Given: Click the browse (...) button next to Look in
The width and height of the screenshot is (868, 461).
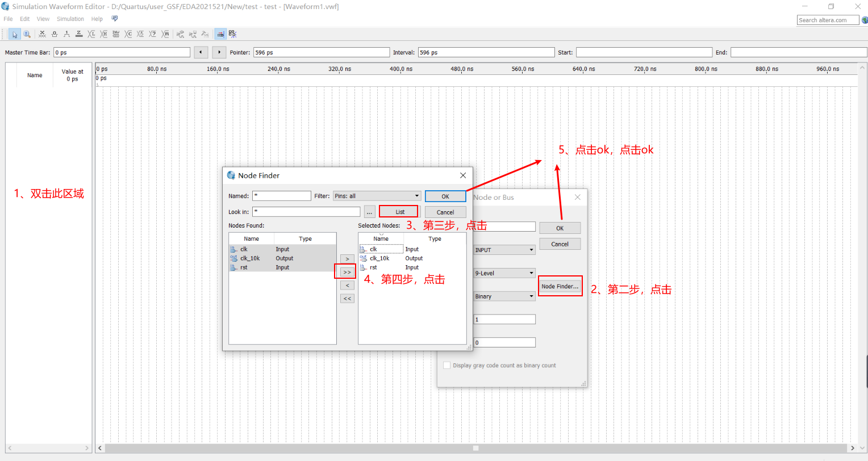Looking at the screenshot, I should tap(370, 212).
